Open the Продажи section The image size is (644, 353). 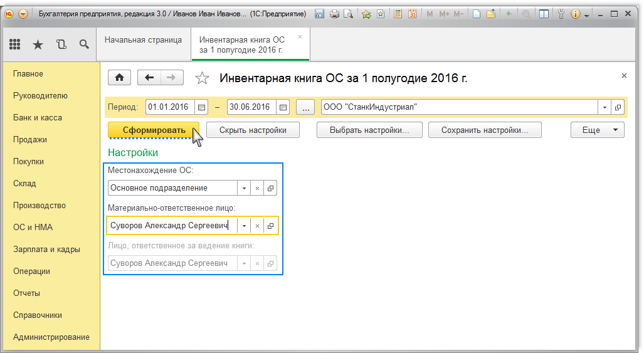tap(30, 140)
